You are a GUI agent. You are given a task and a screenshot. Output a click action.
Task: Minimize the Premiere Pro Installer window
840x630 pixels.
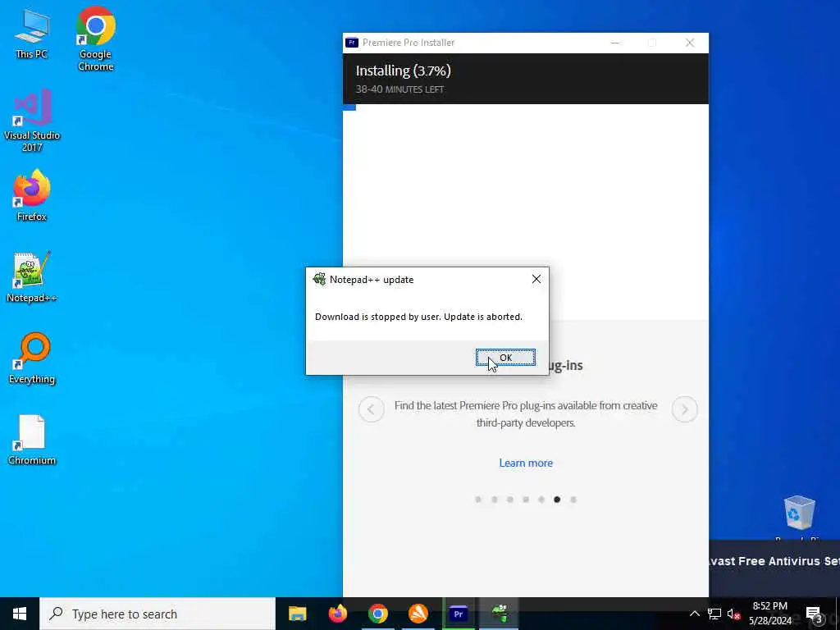(615, 43)
